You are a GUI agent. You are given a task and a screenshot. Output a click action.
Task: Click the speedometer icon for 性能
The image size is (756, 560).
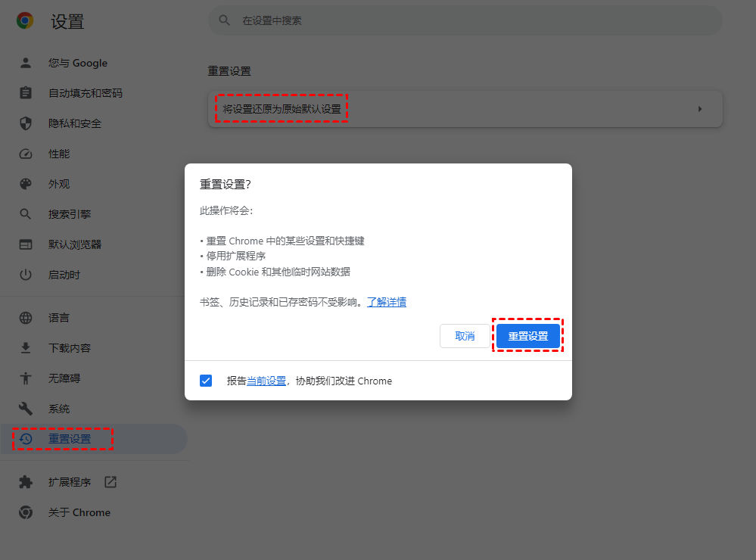[26, 154]
